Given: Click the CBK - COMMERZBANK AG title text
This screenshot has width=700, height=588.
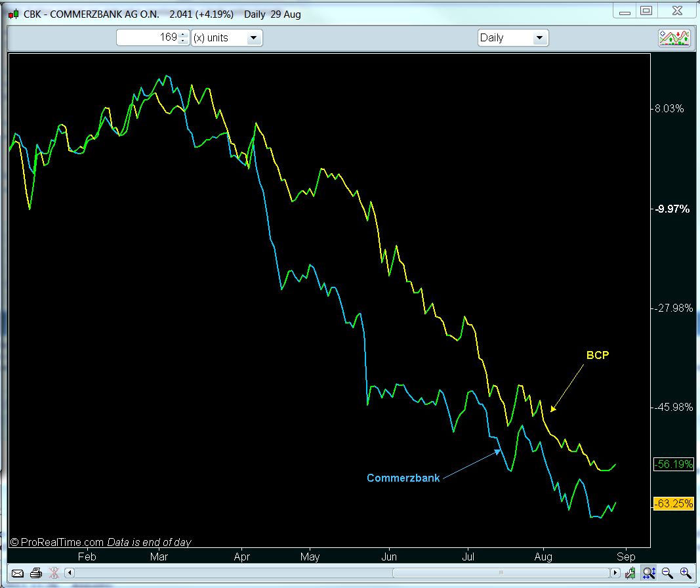Looking at the screenshot, I should click(x=91, y=14).
